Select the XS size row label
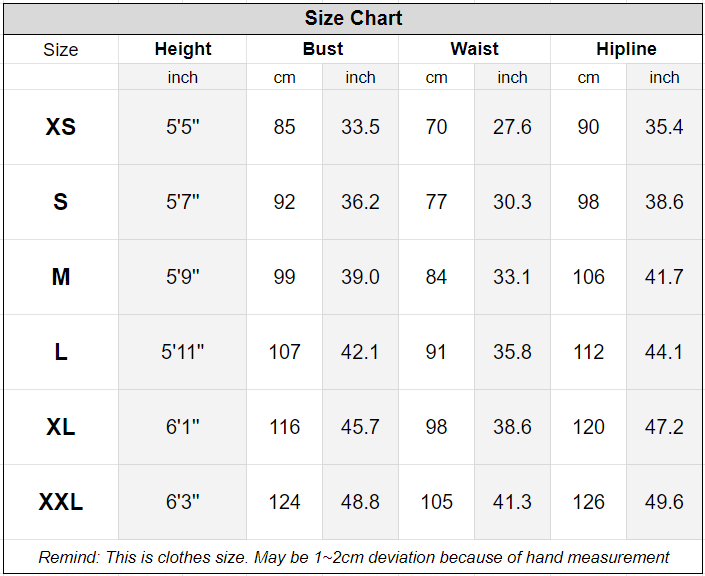705x576 pixels. 61,127
